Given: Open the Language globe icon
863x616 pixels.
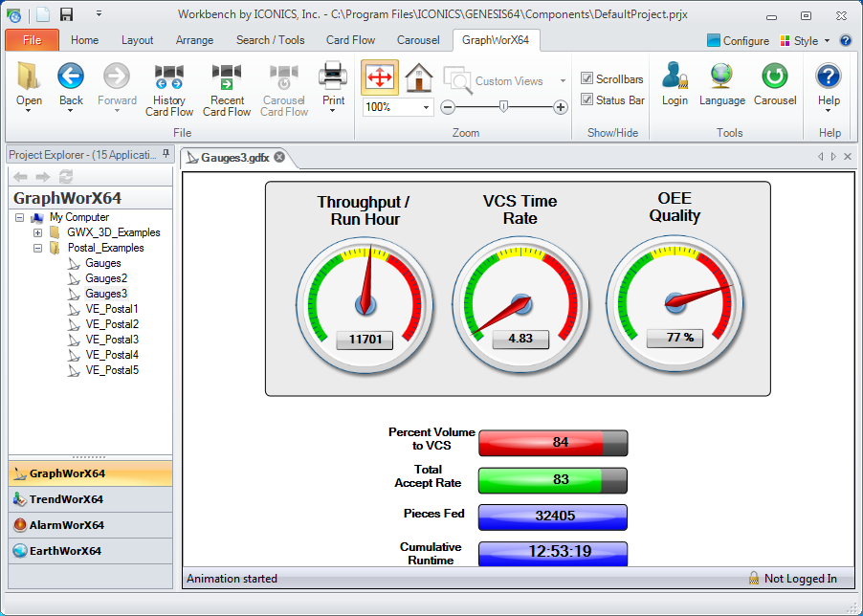Looking at the screenshot, I should click(x=721, y=76).
